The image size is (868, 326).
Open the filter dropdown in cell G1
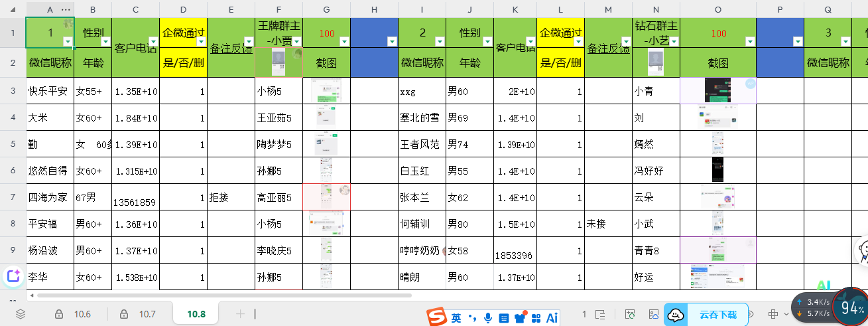pos(344,42)
